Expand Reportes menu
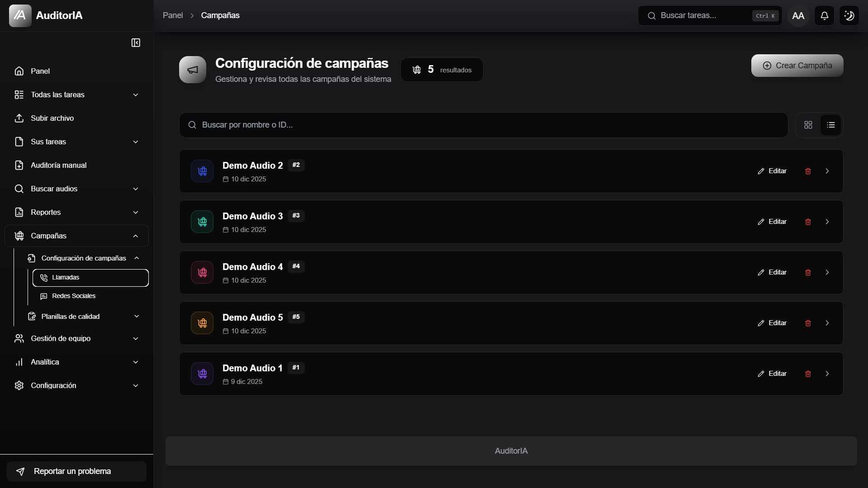The image size is (868, 488). (76, 212)
